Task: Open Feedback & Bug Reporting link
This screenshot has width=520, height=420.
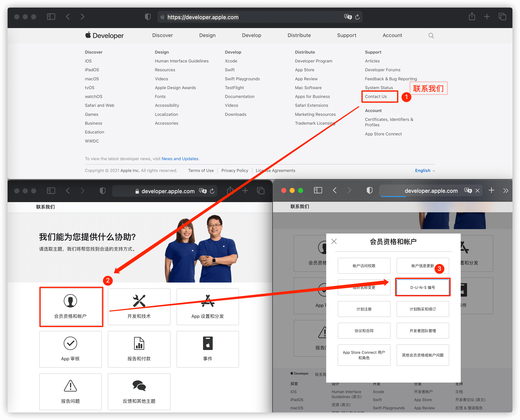Action: [x=391, y=79]
